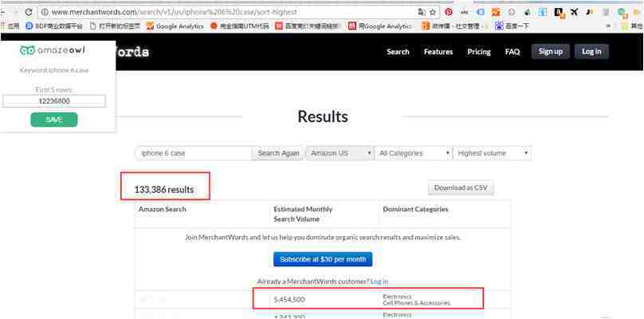Open the red W bookmark
This screenshot has width=644, height=319.
pyautogui.click(x=308, y=26)
